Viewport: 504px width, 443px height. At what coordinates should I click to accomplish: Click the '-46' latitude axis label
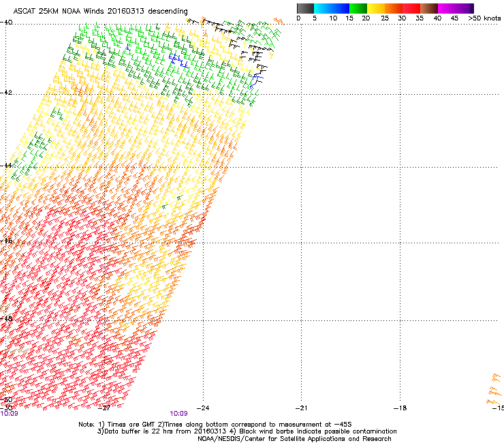(x=6, y=241)
